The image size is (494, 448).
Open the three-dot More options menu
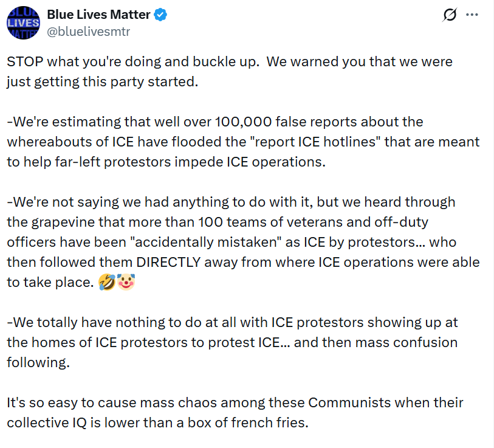click(472, 16)
